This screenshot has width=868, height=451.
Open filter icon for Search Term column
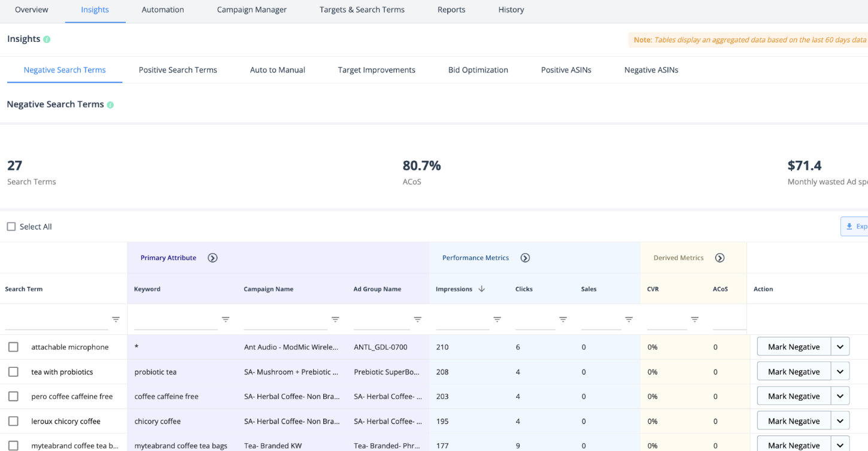click(116, 319)
